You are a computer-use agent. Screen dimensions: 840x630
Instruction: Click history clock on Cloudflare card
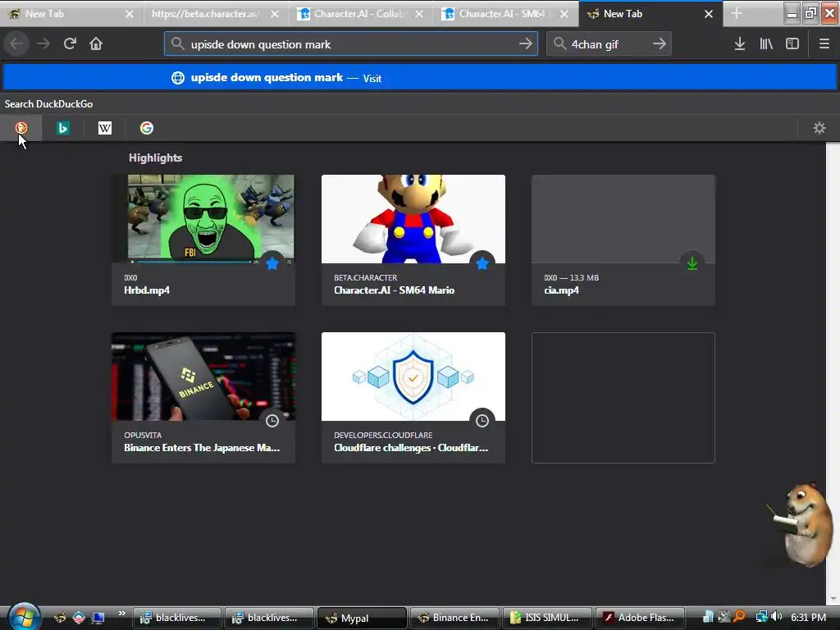point(482,421)
